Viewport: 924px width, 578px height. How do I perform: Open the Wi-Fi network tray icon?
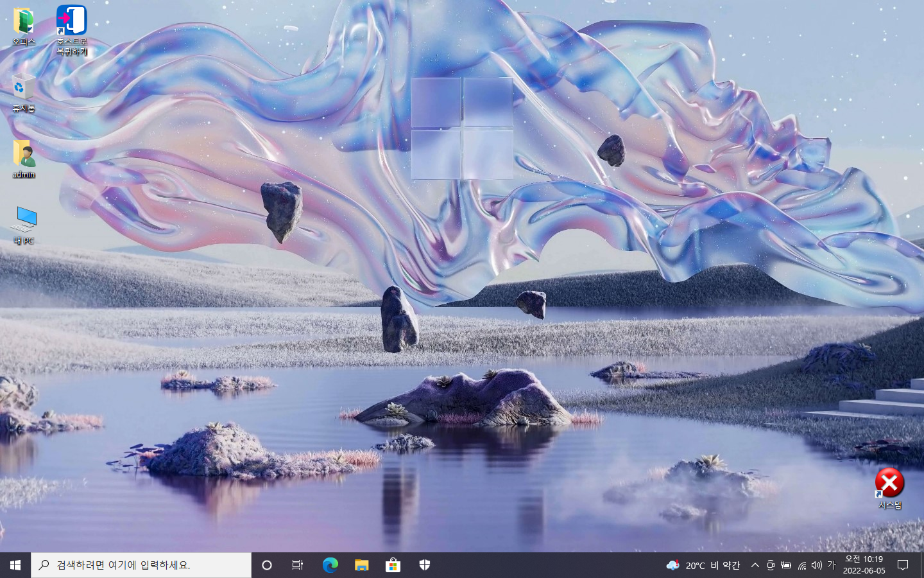pos(802,565)
